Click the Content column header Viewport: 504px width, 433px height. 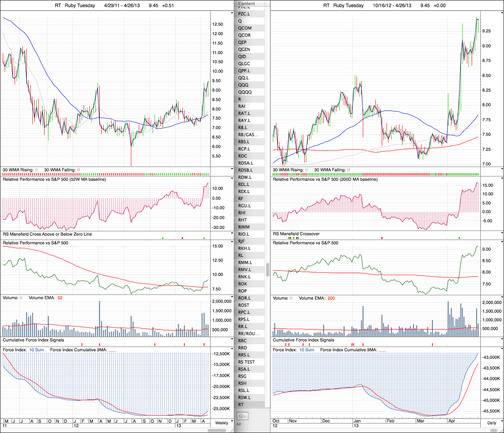(247, 4)
